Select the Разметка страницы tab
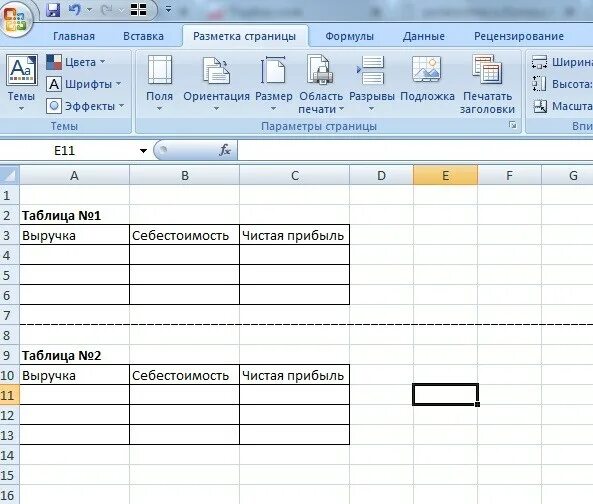Viewport: 593px width, 504px height. pos(245,36)
